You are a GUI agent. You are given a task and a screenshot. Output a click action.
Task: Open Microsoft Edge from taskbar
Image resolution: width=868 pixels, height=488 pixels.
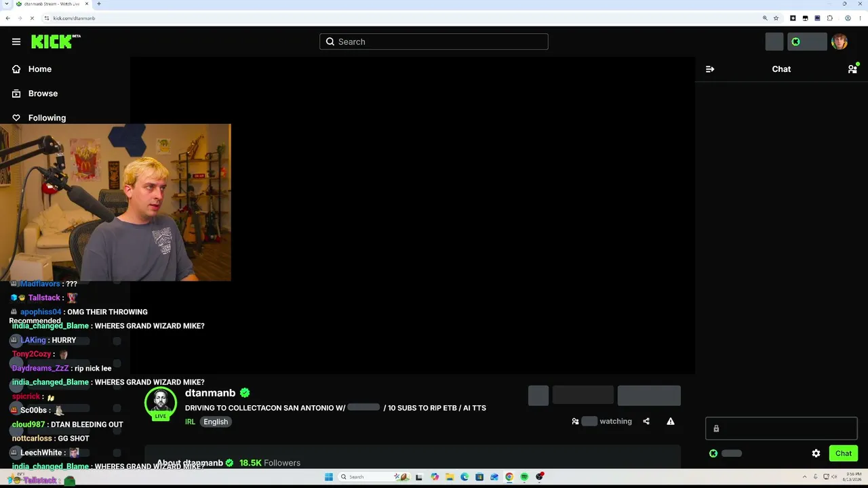465,477
